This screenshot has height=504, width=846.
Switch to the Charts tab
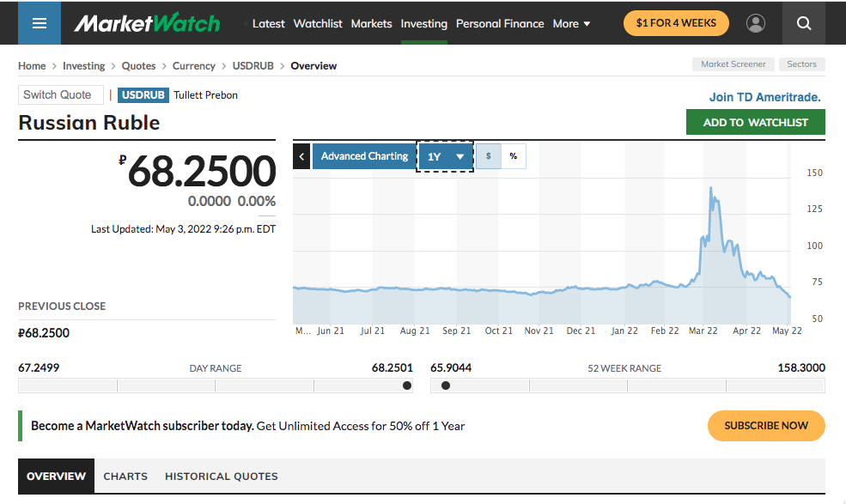click(125, 476)
